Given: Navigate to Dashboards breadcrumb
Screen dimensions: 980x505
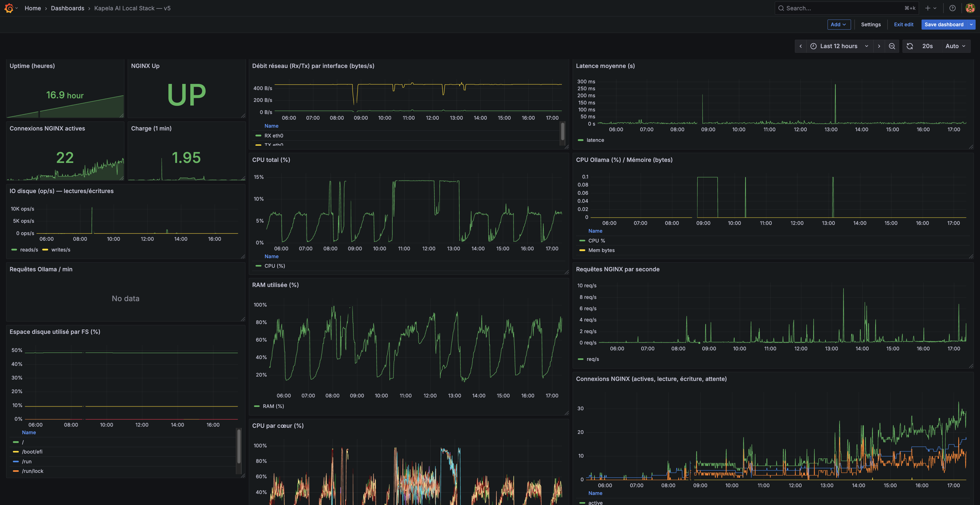Looking at the screenshot, I should [67, 8].
